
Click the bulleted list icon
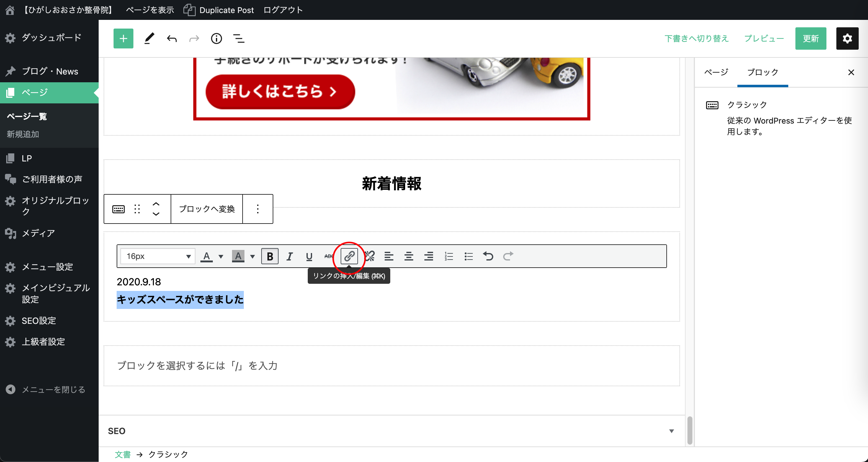point(468,256)
